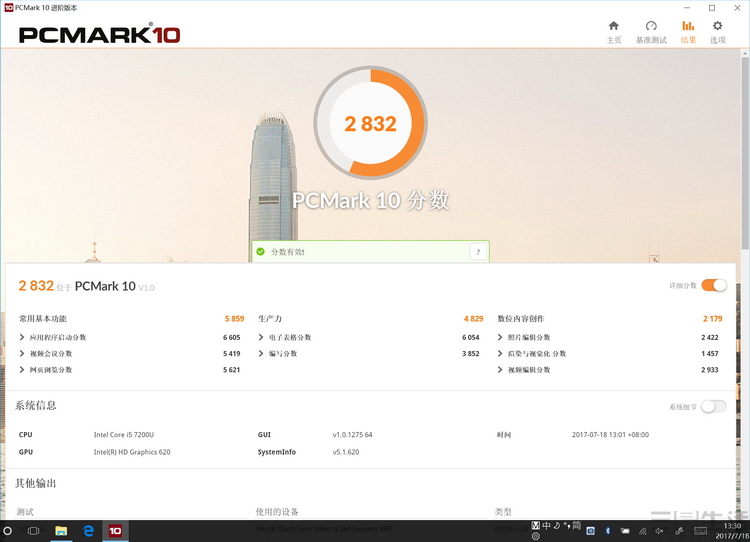Open Cortana search circle in taskbar
750x542 pixels.
[7, 531]
